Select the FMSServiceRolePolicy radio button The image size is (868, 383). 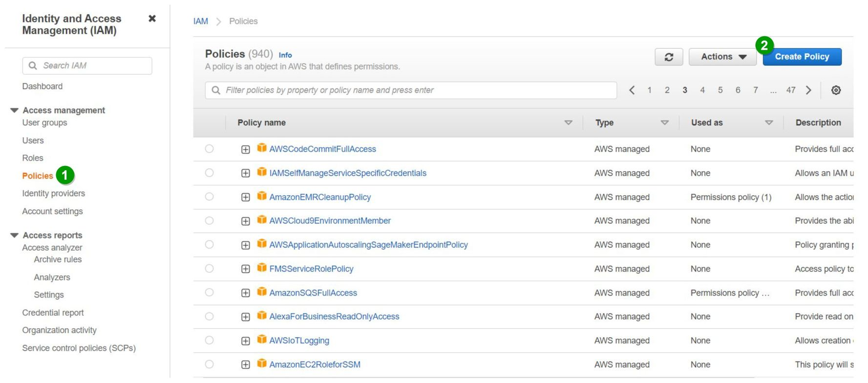(209, 268)
